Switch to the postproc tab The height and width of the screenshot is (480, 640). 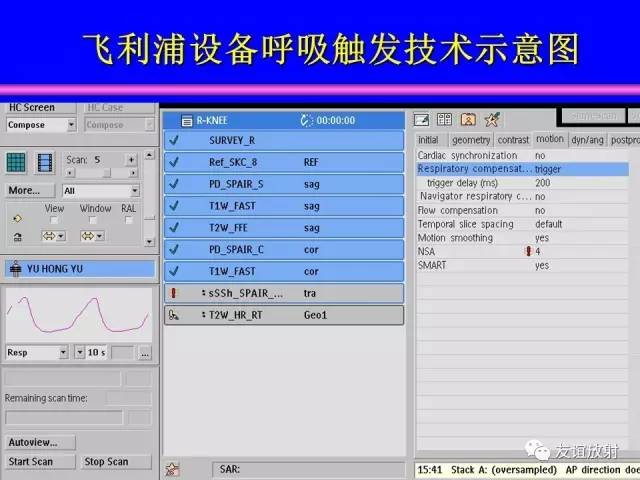coord(624,140)
